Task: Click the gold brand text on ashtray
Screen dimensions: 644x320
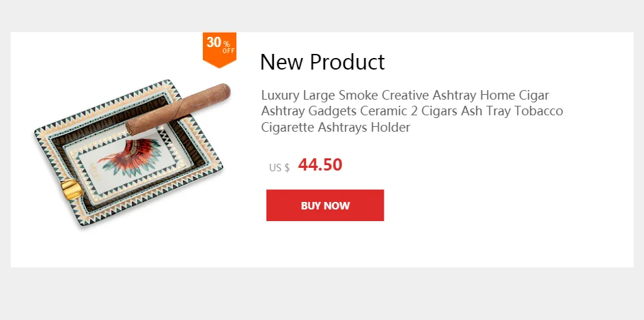Action: (94, 173)
